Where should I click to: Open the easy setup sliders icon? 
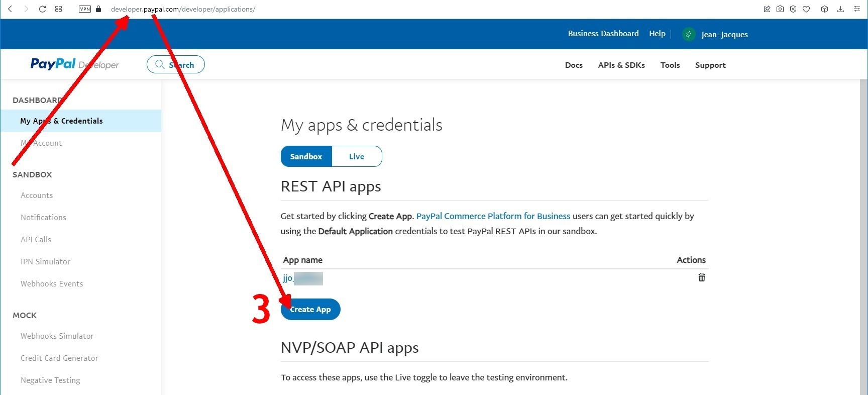pyautogui.click(x=857, y=9)
